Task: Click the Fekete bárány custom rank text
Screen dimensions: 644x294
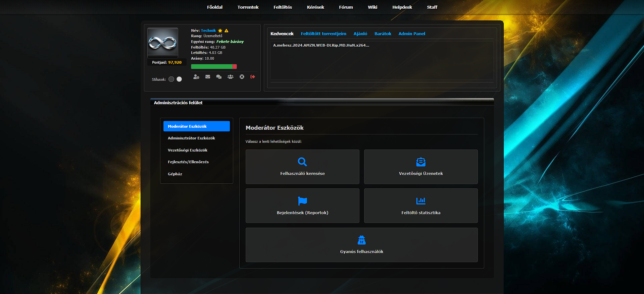Action: (x=230, y=42)
